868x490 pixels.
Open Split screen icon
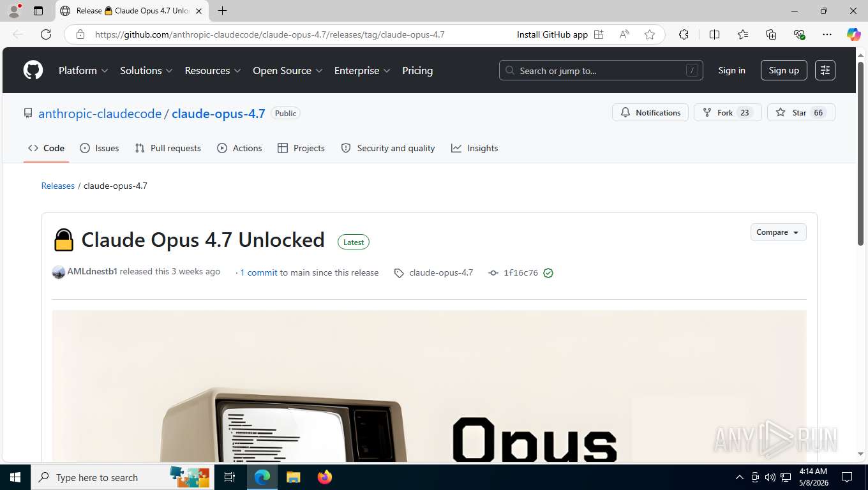coord(715,34)
